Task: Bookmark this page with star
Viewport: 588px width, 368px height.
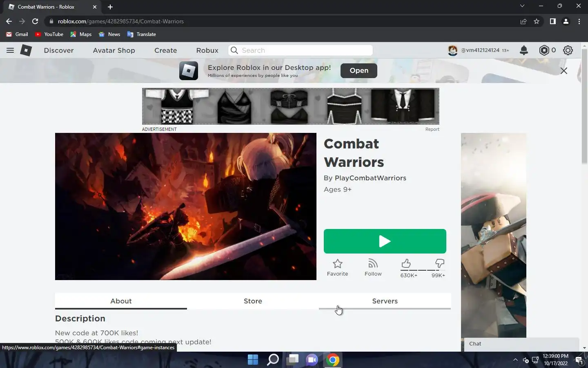Action: [x=537, y=21]
